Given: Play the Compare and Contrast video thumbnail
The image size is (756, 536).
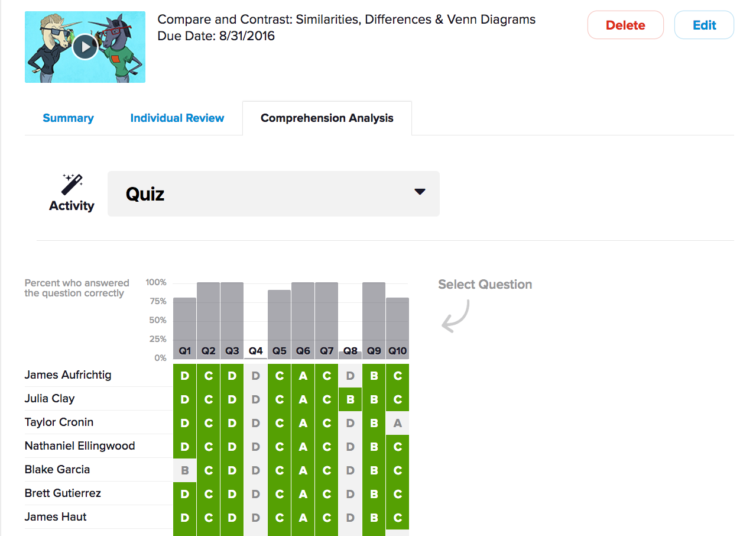Looking at the screenshot, I should pos(85,47).
